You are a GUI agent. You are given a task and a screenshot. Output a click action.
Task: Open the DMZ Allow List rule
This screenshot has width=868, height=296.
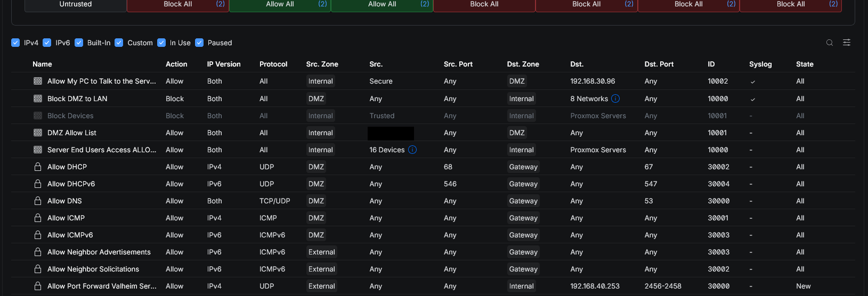coord(72,133)
